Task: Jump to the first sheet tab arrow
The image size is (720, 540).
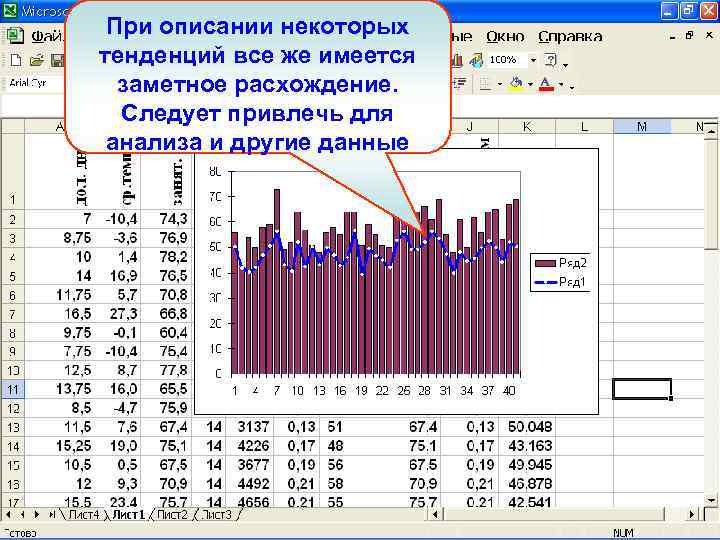Action: [x=9, y=514]
